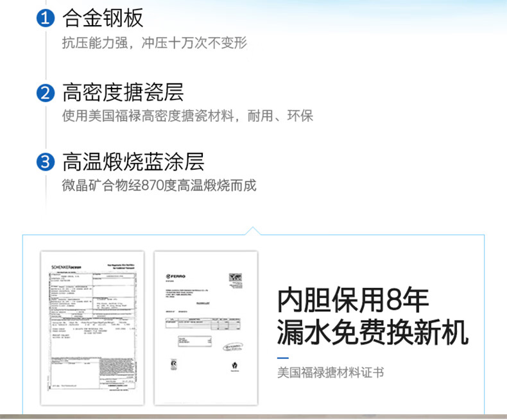Click the 漏水免费换新机 headline
The width and height of the screenshot is (507, 420).
(373, 333)
